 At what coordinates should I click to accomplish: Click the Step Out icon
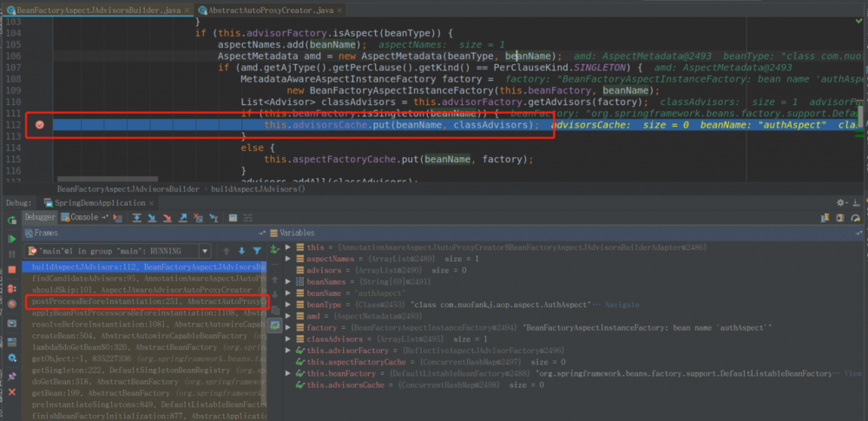182,218
